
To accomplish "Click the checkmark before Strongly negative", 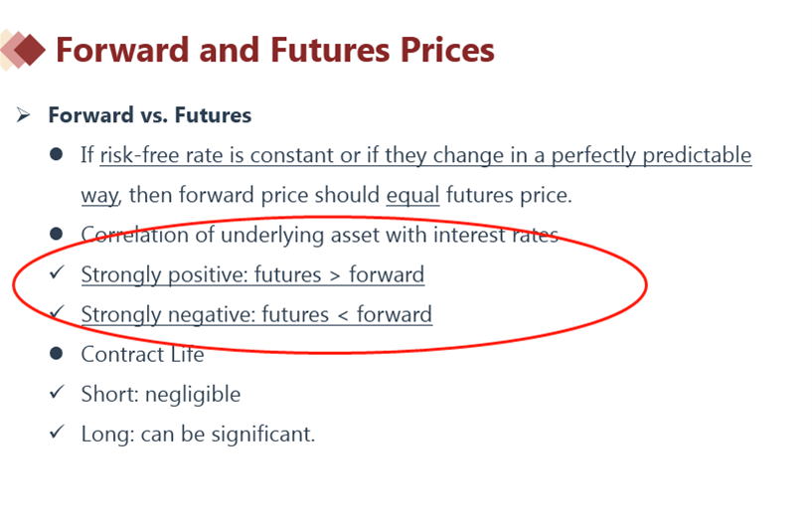I will pyautogui.click(x=57, y=313).
